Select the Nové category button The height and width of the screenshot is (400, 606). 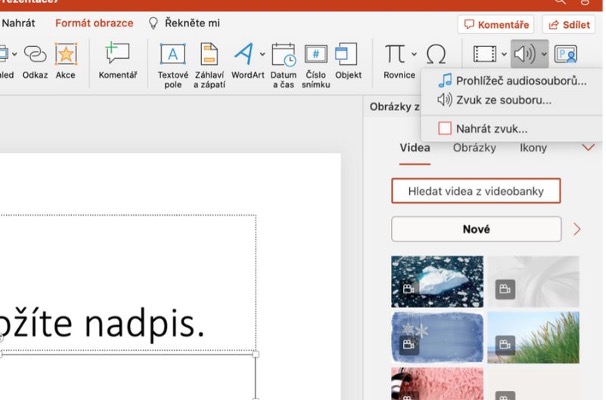(x=476, y=229)
